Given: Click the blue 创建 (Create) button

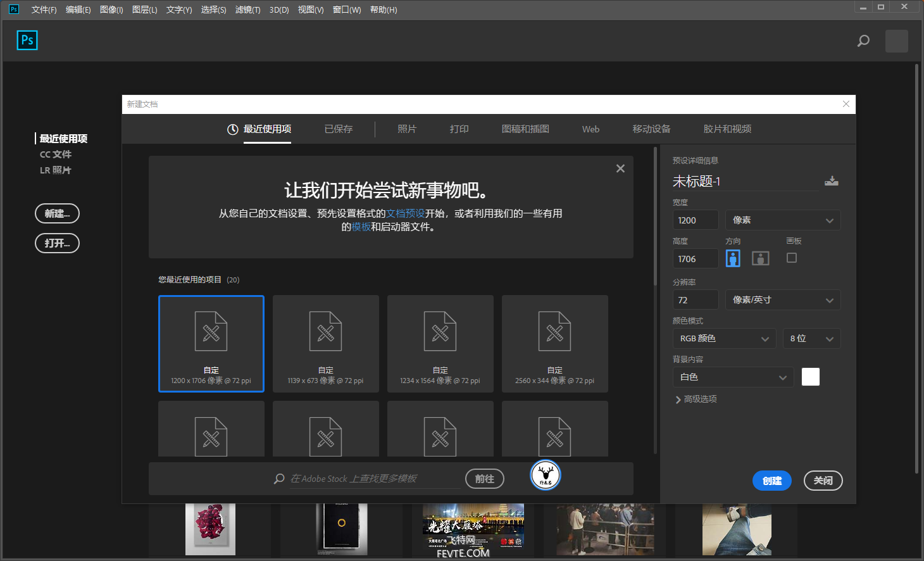Looking at the screenshot, I should pyautogui.click(x=771, y=481).
